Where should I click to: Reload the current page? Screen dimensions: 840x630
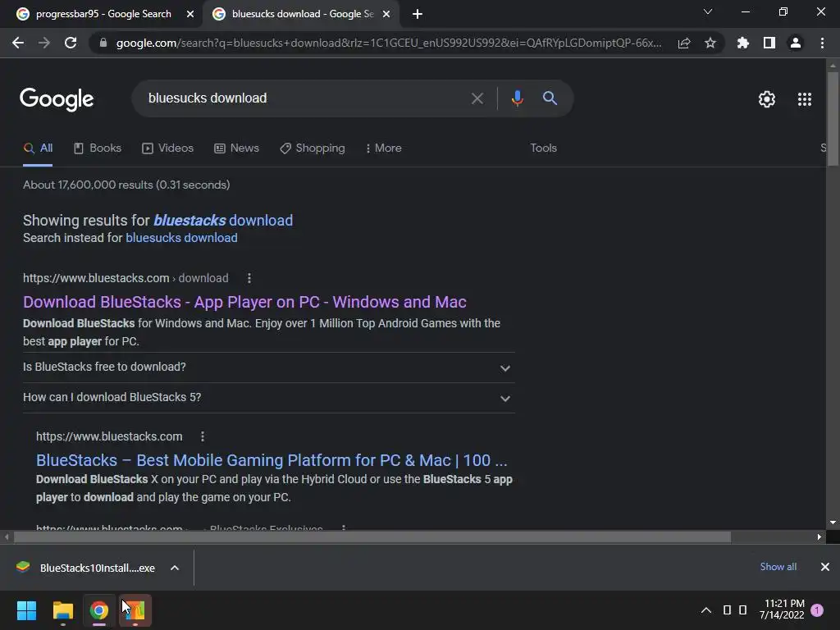(x=71, y=43)
